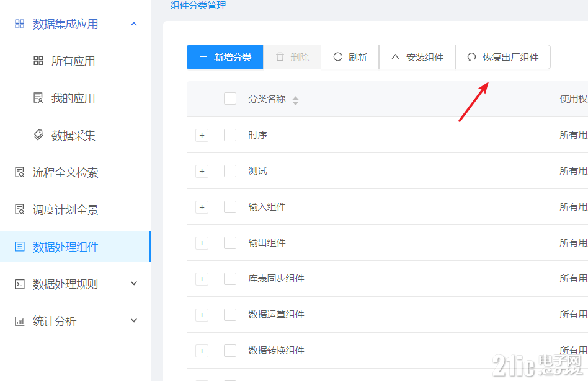Click the 库表同步组件 category name
This screenshot has height=381, width=588.
point(277,279)
